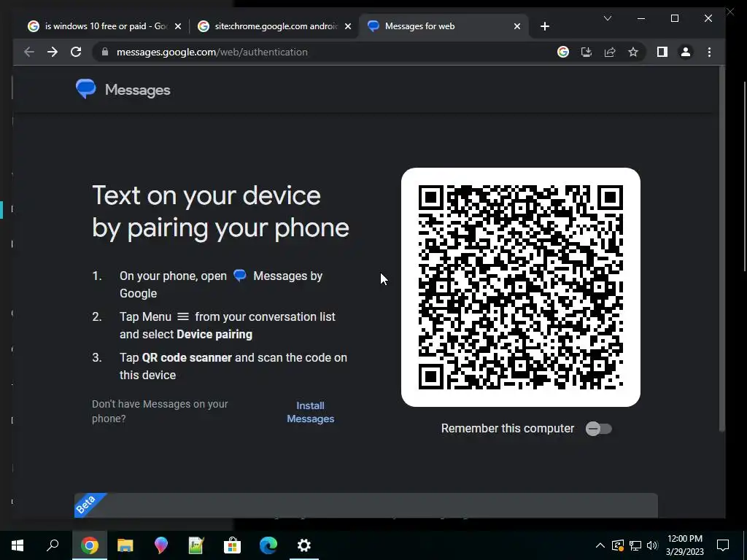Click the Google icon in address bar
747x560 pixels.
click(x=563, y=52)
